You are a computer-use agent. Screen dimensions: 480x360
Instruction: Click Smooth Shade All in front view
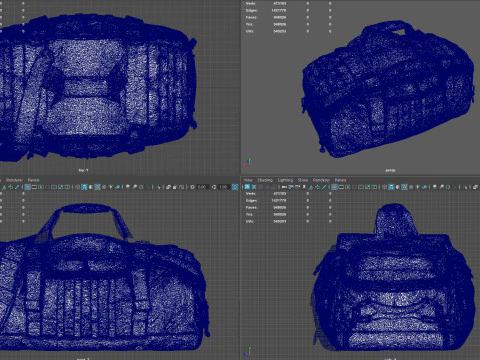click(x=84, y=187)
